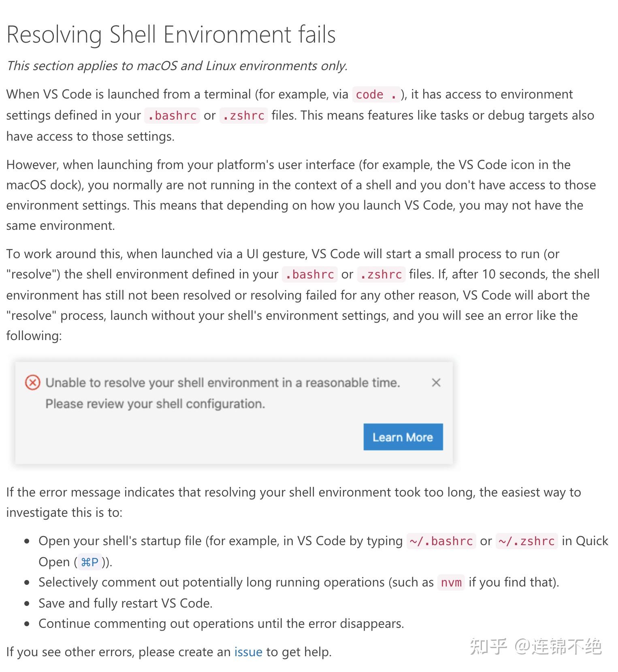Click the Learn More button
This screenshot has height=672, width=618.
coord(403,437)
